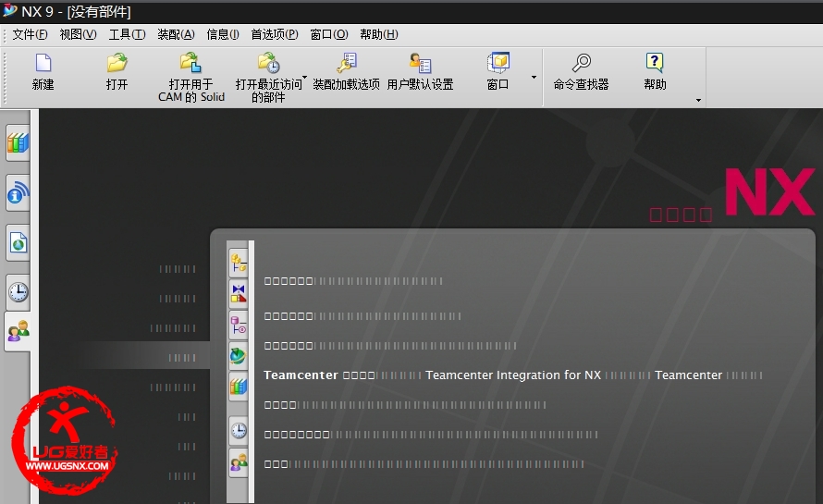The height and width of the screenshot is (504, 823).
Task: Open the 视图(V) menu
Action: (78, 34)
